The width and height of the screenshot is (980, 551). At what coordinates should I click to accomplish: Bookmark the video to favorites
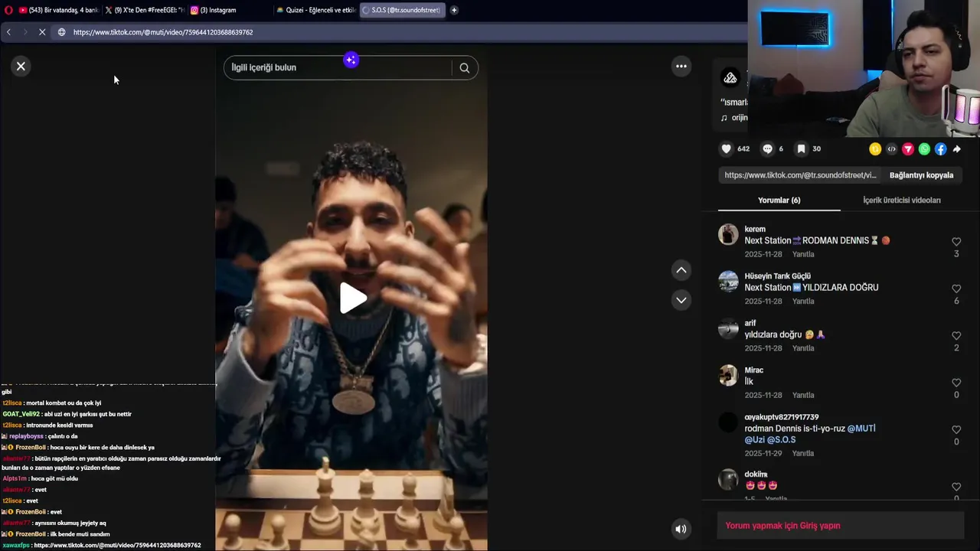801,149
